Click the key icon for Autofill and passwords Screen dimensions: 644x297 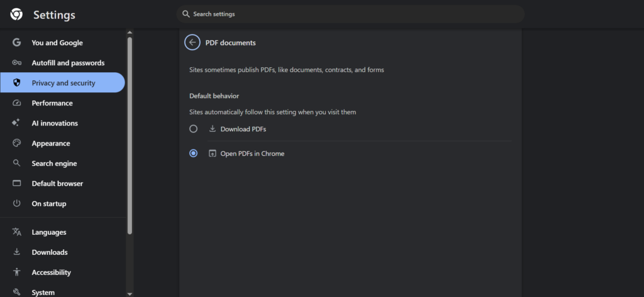click(x=17, y=63)
